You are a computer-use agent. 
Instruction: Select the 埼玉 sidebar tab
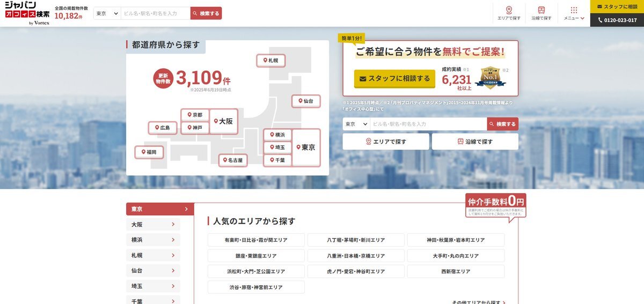153,286
